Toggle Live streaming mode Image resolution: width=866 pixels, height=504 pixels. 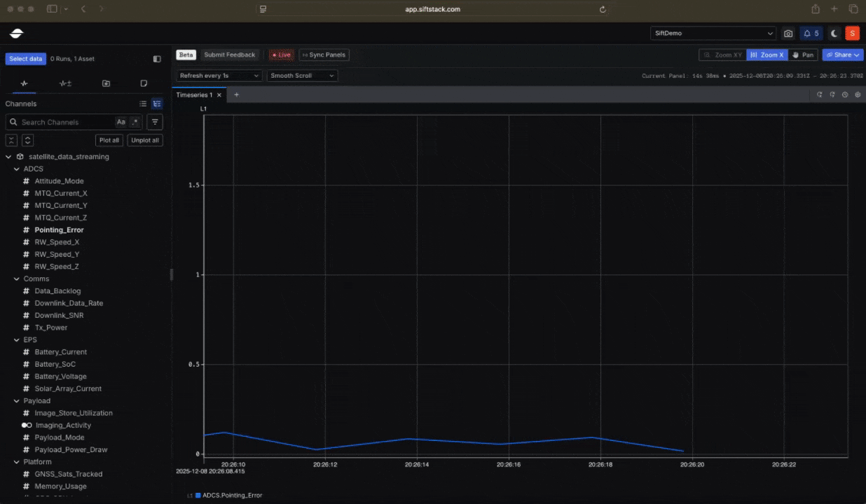coord(282,55)
